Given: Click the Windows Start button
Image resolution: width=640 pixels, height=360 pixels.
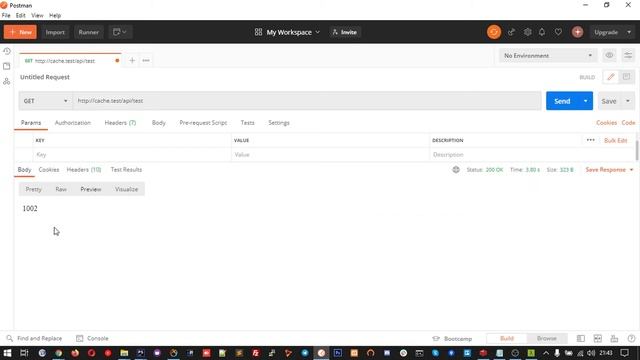Looking at the screenshot, I should [x=7, y=353].
